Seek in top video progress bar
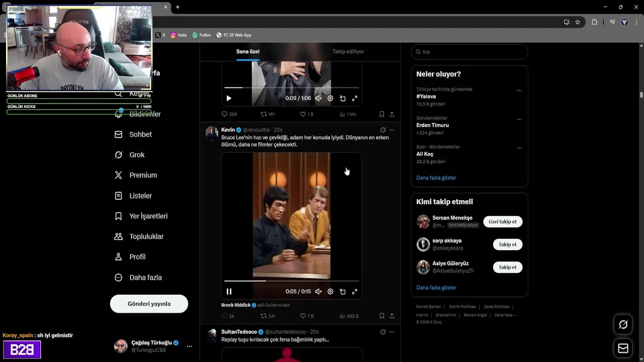The height and width of the screenshot is (362, 644). click(292, 88)
